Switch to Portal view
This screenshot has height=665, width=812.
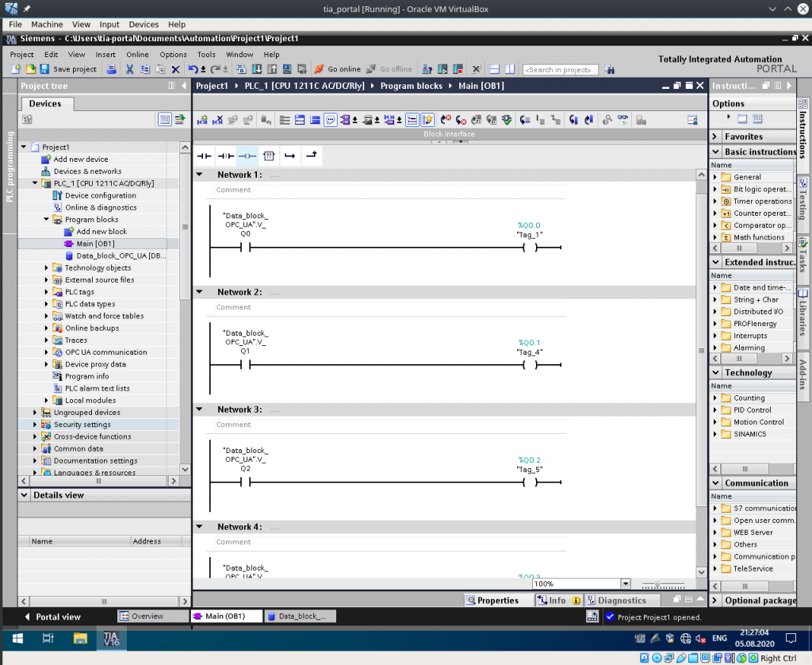(53, 617)
